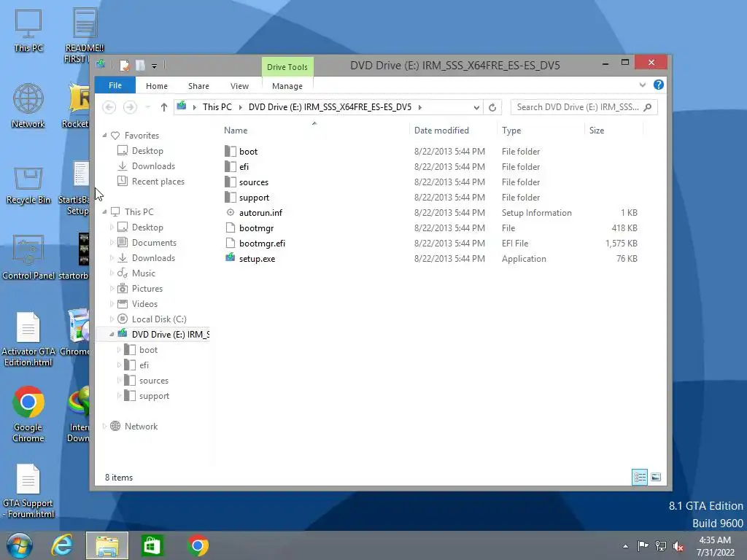Expand Local Disk (C:) tree node

(112, 319)
